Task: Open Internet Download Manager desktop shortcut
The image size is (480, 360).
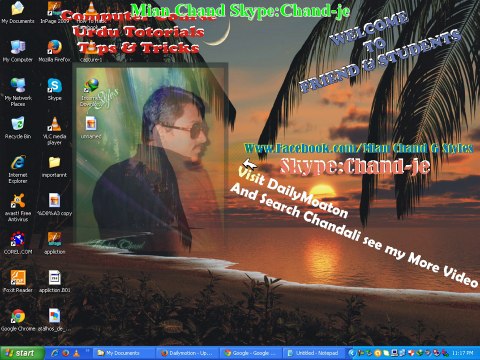Action: [91, 92]
